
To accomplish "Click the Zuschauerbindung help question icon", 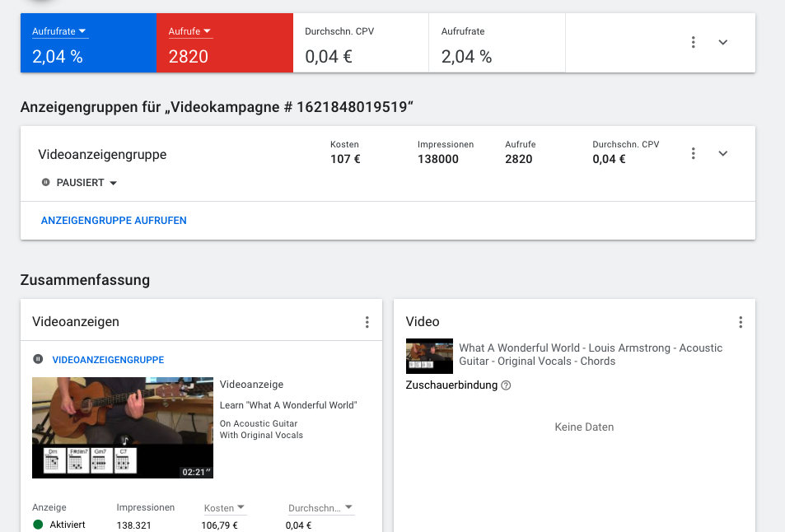I will coord(506,385).
